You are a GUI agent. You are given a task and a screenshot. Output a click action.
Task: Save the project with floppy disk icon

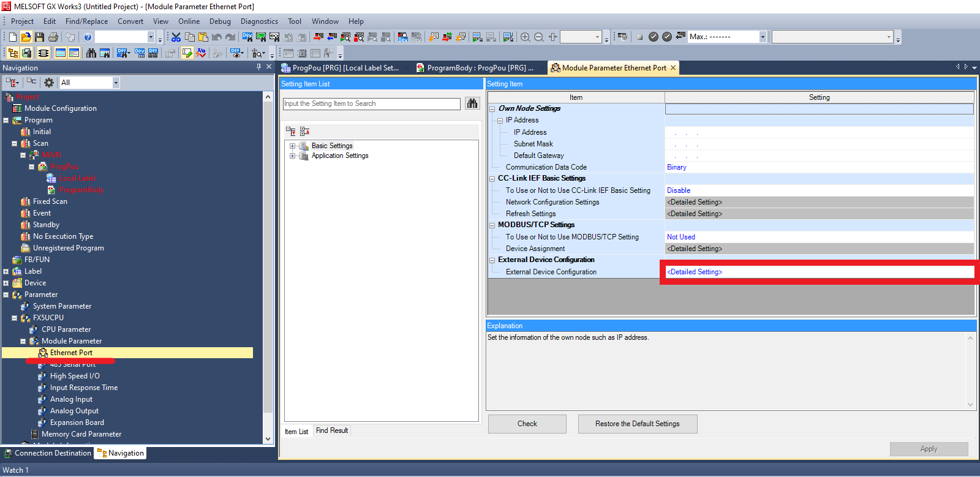pos(39,37)
